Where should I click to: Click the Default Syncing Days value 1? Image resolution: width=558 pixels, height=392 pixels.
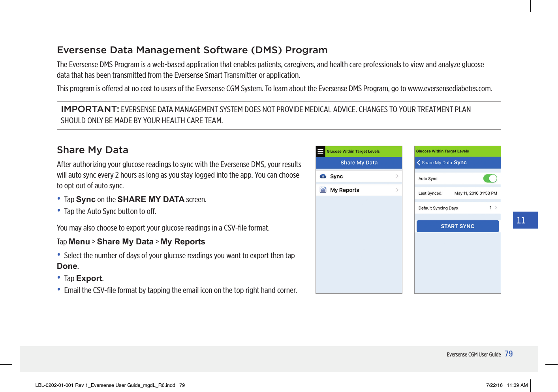[x=490, y=208]
